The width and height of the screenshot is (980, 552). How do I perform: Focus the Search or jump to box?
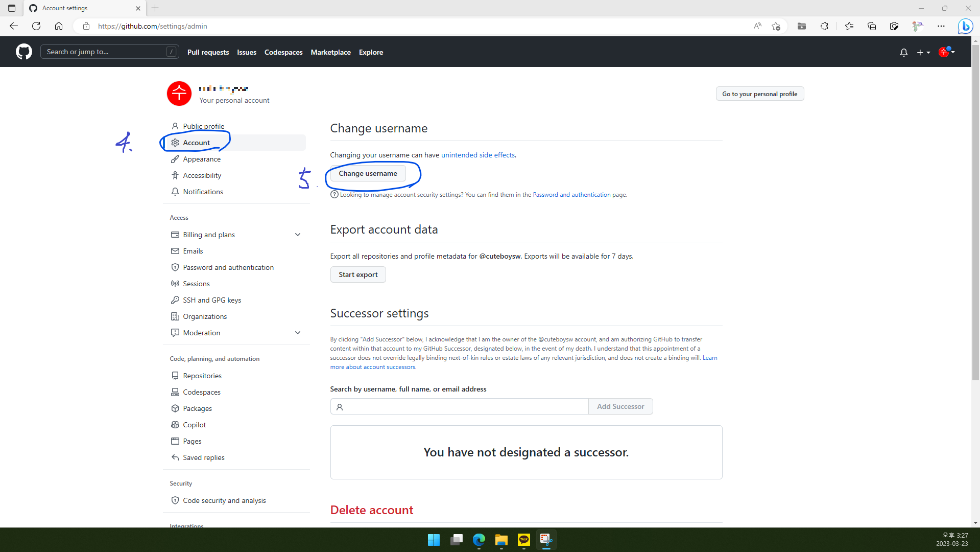[x=109, y=52]
